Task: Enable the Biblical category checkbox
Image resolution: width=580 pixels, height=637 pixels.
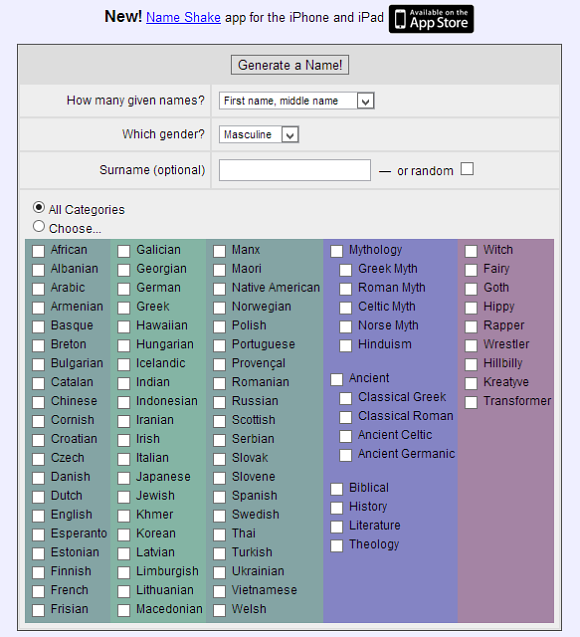Action: 337,489
